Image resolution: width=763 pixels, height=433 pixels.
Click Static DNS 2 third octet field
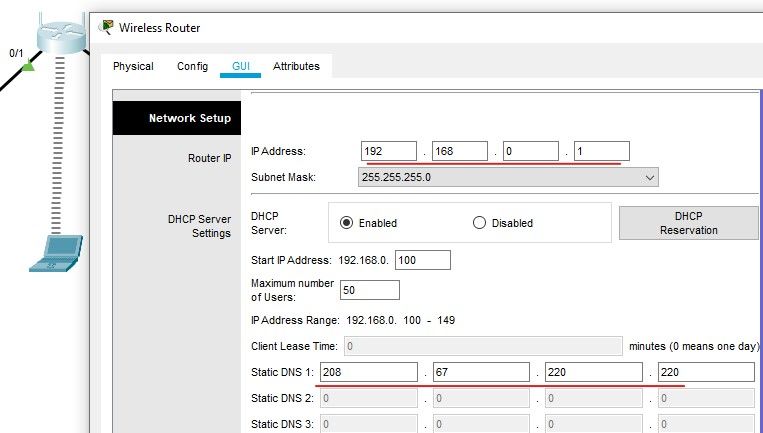tap(594, 398)
